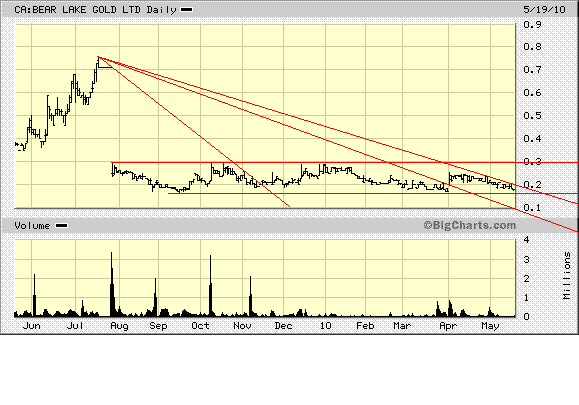Click the Millions volume units label
This screenshot has width=579, height=405.
click(x=567, y=275)
